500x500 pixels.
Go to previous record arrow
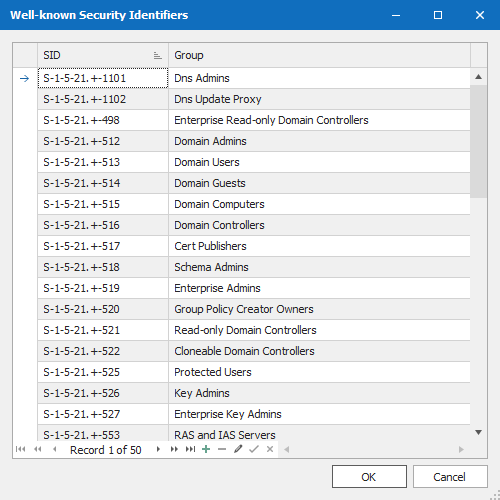click(x=55, y=449)
